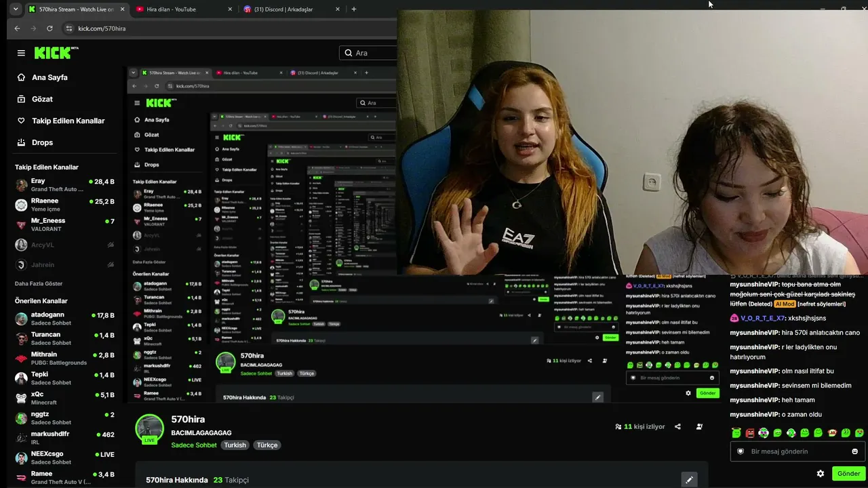Open Ramee's channel avatar
This screenshot has width=868, height=488.
pyautogui.click(x=22, y=477)
